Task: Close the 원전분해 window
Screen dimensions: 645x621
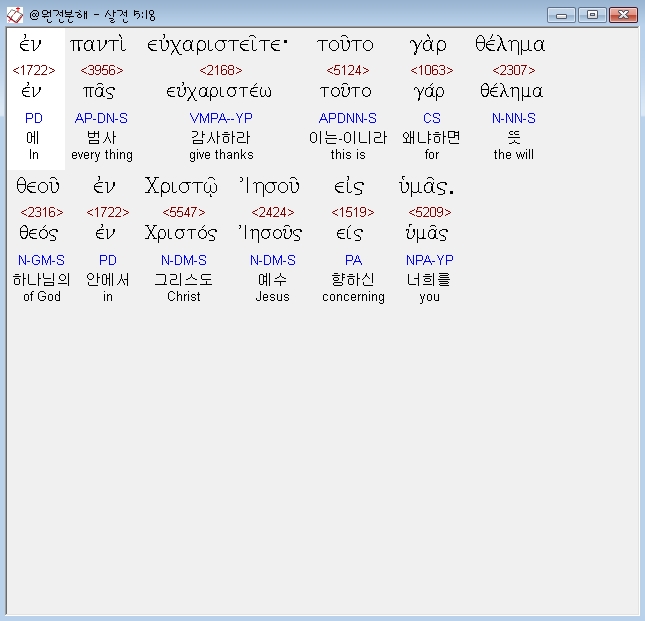Action: [x=623, y=15]
